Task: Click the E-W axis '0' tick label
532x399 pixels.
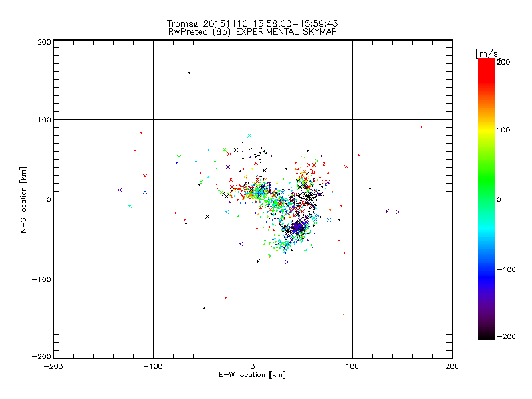Action: coord(253,366)
